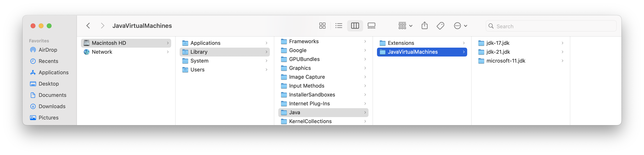Open the grouping options dropdown
This screenshot has width=644, height=155.
[x=405, y=26]
